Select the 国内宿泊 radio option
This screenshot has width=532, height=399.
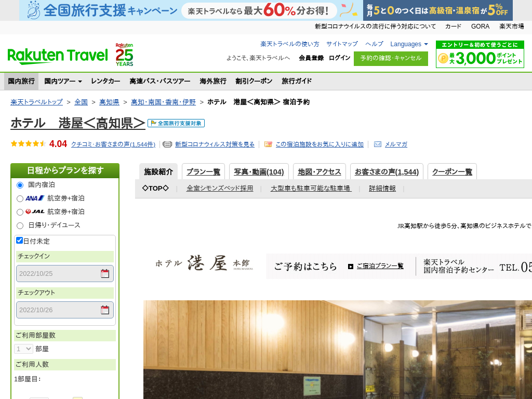coord(20,185)
